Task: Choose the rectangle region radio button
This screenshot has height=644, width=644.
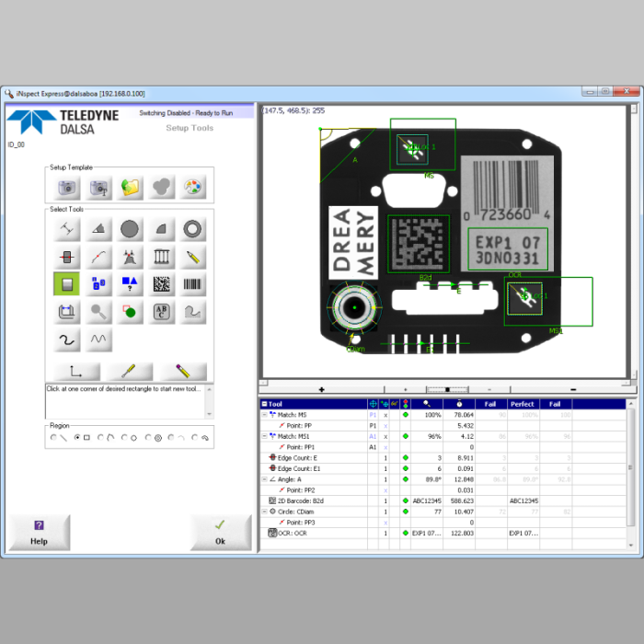Action: click(x=76, y=437)
